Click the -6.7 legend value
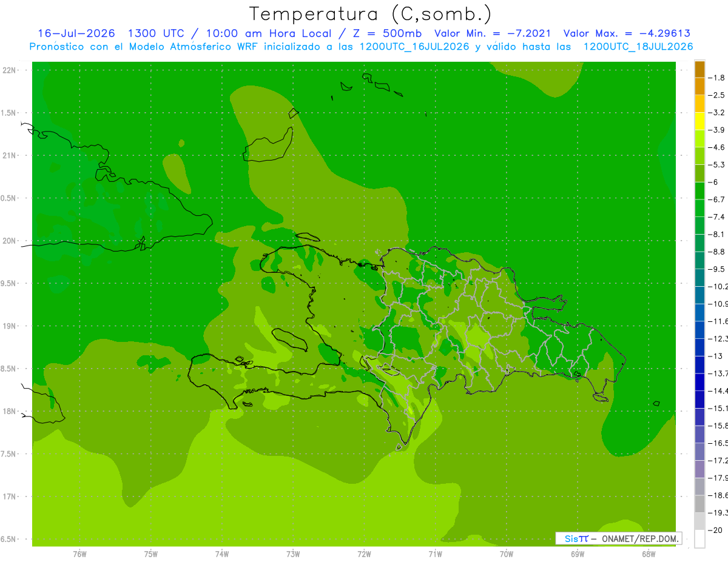This screenshot has width=728, height=562. pos(717,199)
